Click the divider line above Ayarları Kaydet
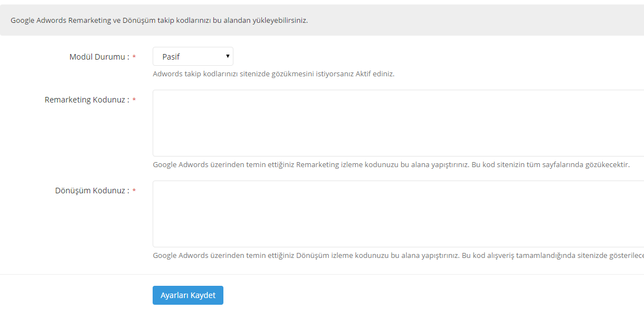Viewport: 644px width, 317px height. [322, 274]
